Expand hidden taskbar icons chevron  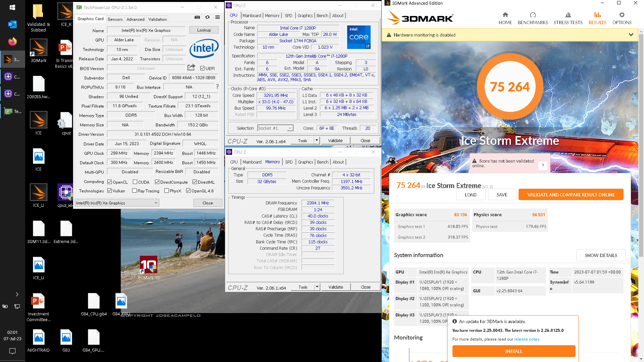[x=17, y=294]
